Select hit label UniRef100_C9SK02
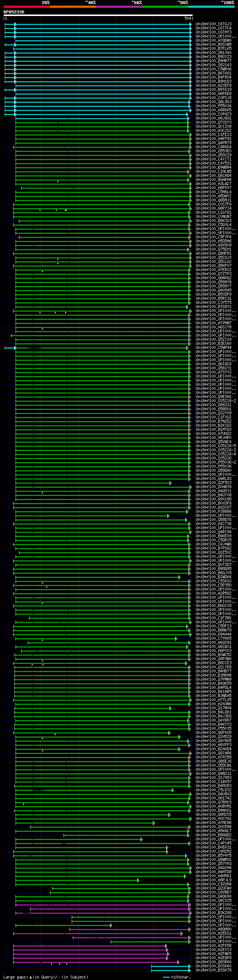Viewport: 238px width, 980px height. click(214, 581)
